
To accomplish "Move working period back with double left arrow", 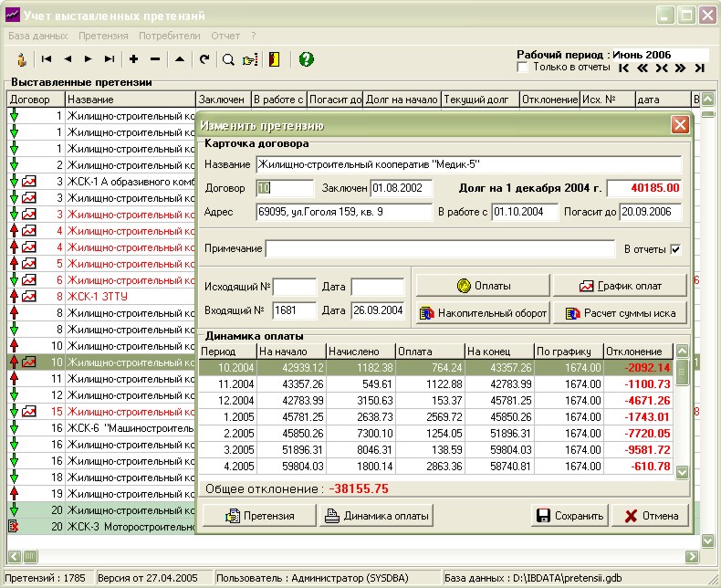I will click(x=643, y=68).
